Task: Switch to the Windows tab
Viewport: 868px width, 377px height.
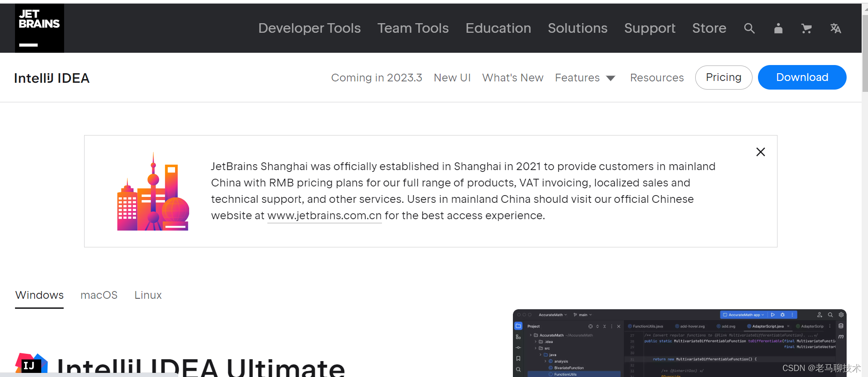Action: [x=40, y=295]
